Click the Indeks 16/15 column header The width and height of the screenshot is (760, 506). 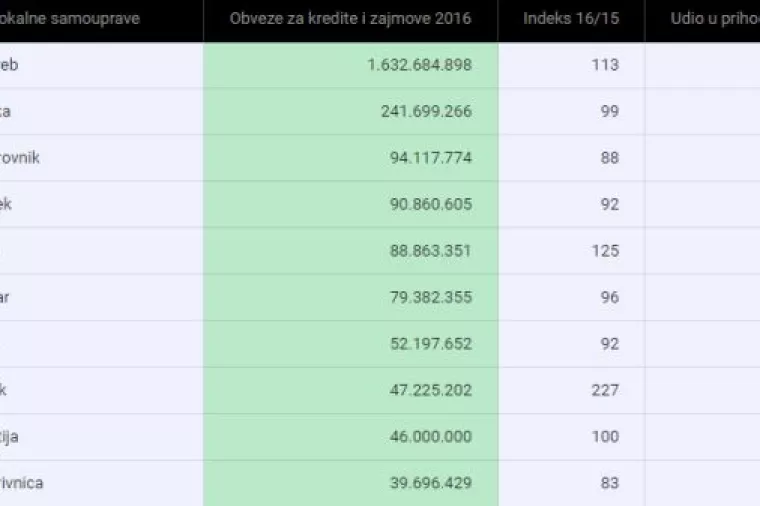pyautogui.click(x=571, y=19)
